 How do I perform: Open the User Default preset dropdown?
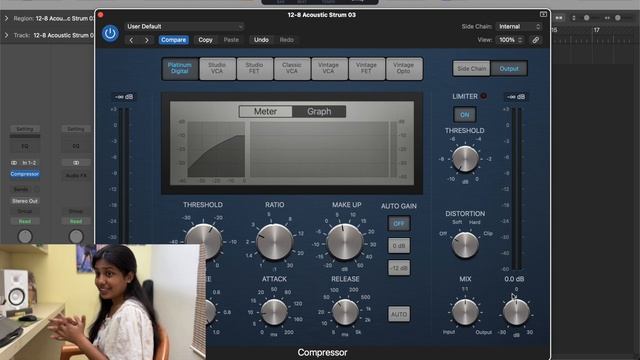(184, 27)
